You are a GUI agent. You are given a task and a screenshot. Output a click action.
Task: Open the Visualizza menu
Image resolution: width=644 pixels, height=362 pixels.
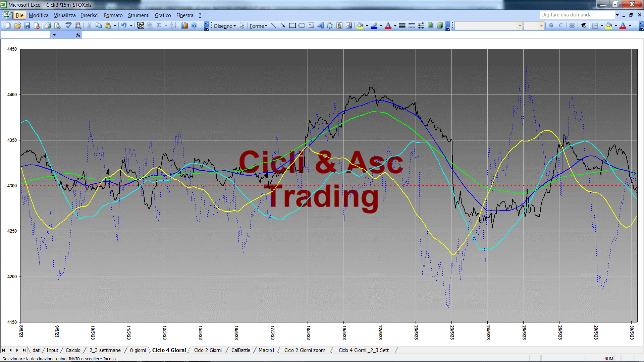65,15
